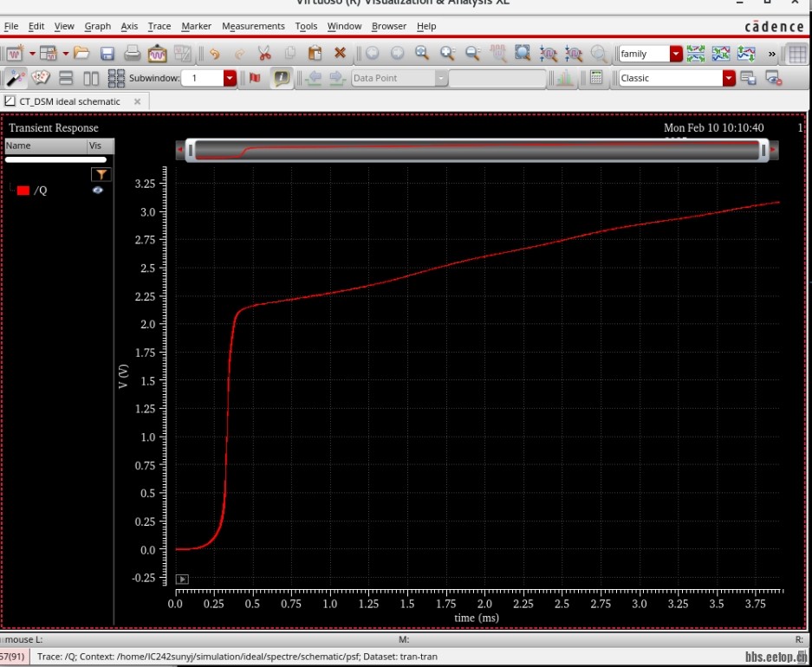Paste using clipboard icon
Viewport: 812px width, 667px height.
point(315,54)
